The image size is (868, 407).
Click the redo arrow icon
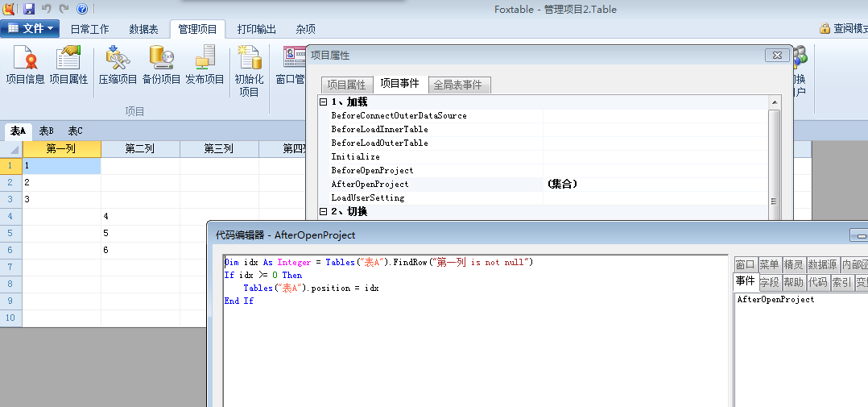click(64, 8)
